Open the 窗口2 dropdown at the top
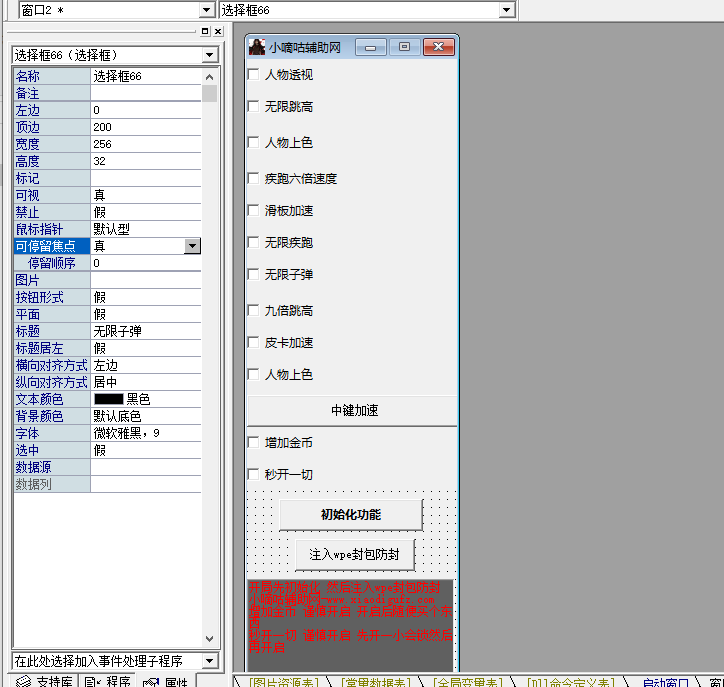The height and width of the screenshot is (687, 724). tap(207, 10)
